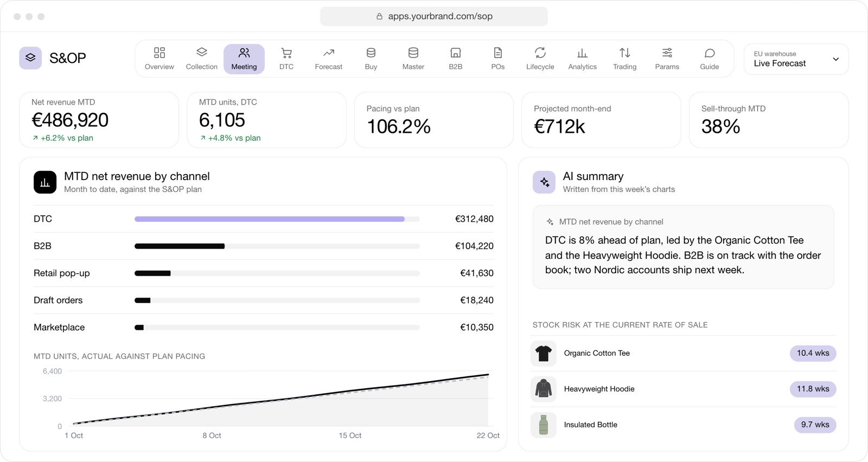
Task: Click the B2B revenue progress bar
Action: tap(277, 246)
